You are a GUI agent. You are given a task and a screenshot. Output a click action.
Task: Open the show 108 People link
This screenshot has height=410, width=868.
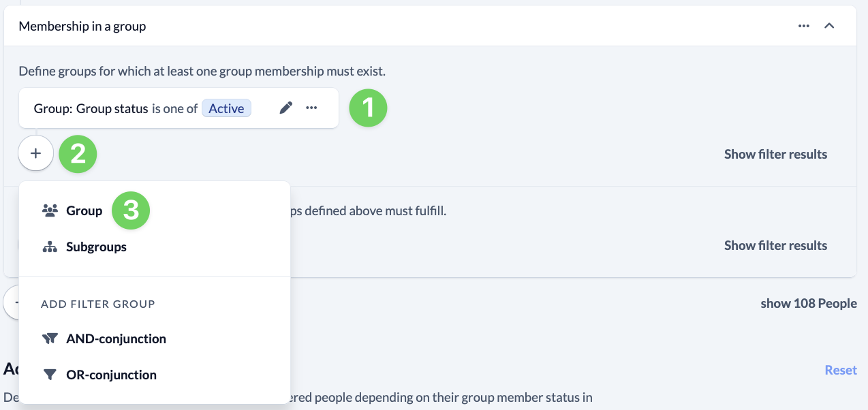(808, 303)
